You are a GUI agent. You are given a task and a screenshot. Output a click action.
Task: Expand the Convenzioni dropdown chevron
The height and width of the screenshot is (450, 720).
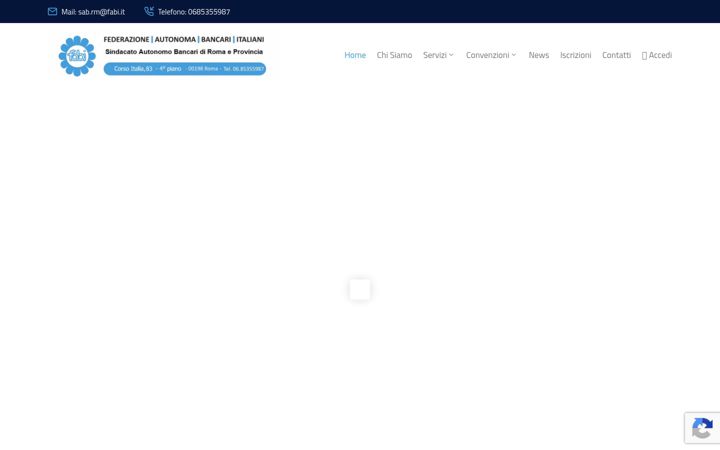[514, 55]
